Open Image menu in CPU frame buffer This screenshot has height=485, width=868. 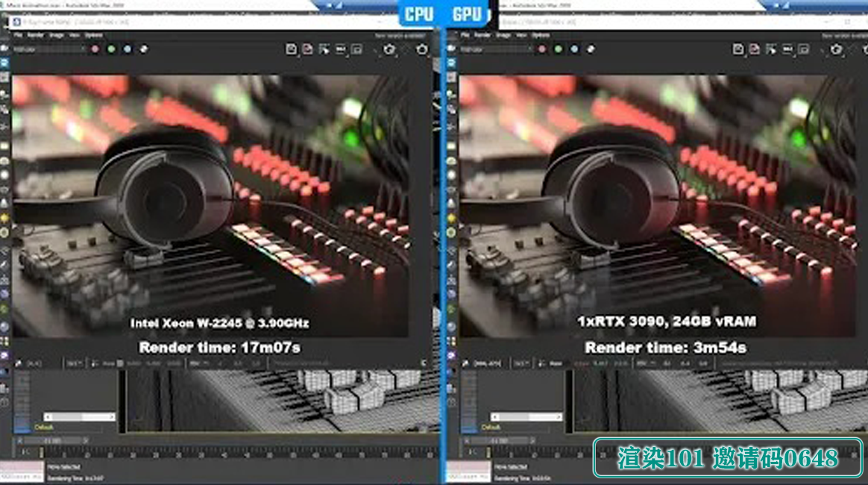coord(57,35)
